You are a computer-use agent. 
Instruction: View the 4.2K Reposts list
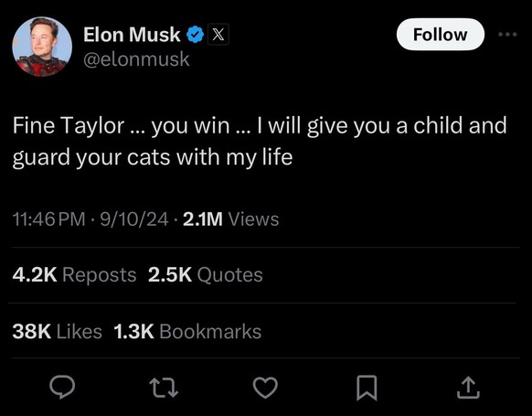click(x=74, y=274)
